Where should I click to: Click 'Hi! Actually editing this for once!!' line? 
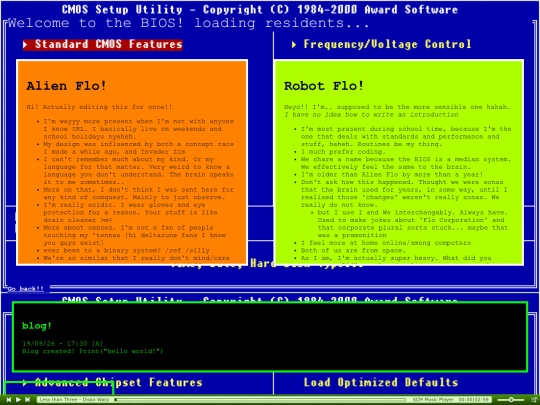point(100,107)
